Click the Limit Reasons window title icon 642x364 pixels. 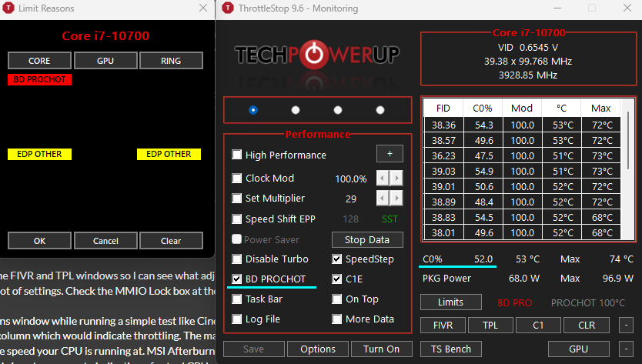(x=8, y=8)
